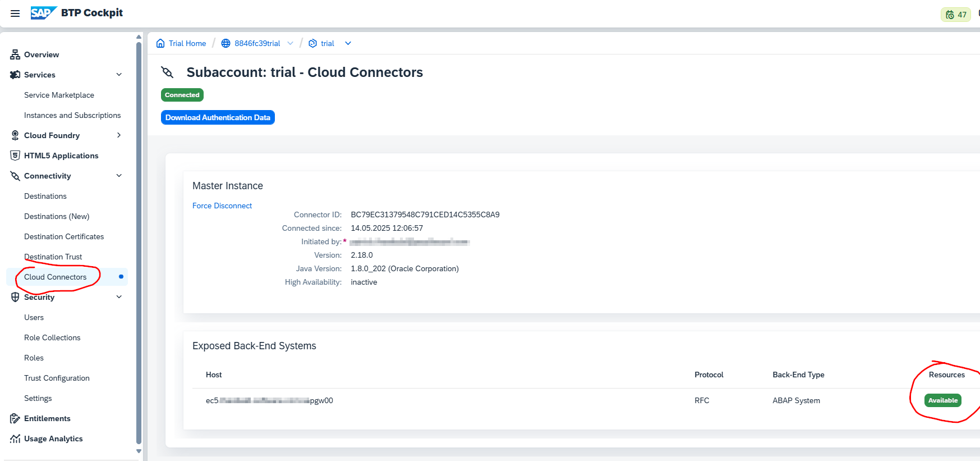Click the Resources column header
Screen dimensions: 980x461
click(947, 375)
